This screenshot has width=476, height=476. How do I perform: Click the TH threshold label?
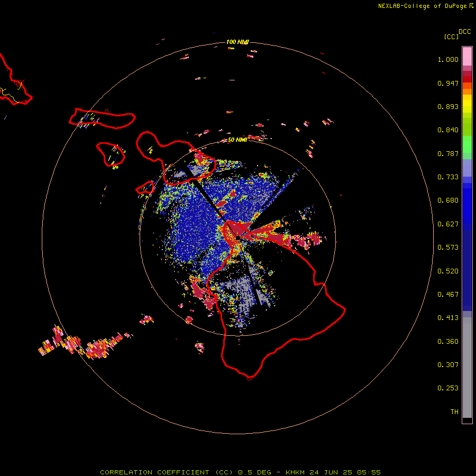(454, 412)
